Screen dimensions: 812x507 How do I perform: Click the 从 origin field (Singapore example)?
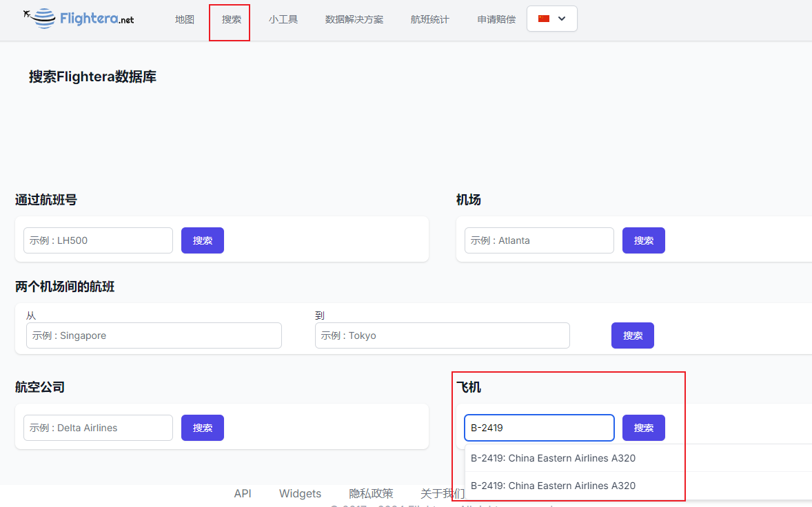coord(154,335)
